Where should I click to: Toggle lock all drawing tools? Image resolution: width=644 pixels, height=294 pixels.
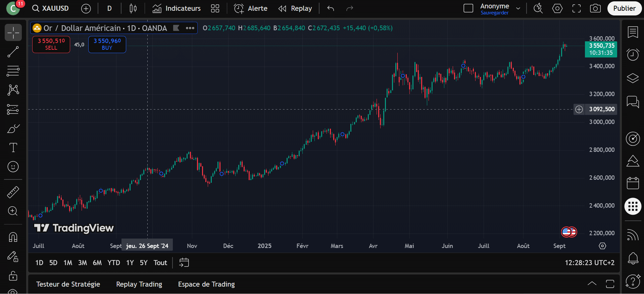[13, 276]
